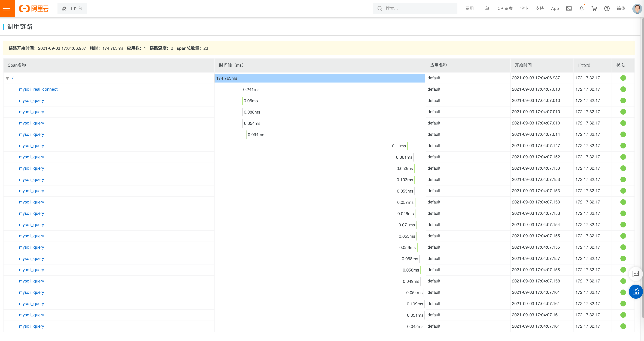
Task: Open the 工作台 workbench button
Action: point(72,8)
